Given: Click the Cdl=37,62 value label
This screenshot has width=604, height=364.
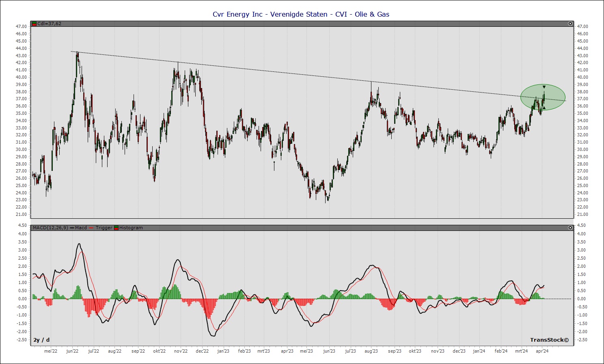Looking at the screenshot, I should point(49,24).
